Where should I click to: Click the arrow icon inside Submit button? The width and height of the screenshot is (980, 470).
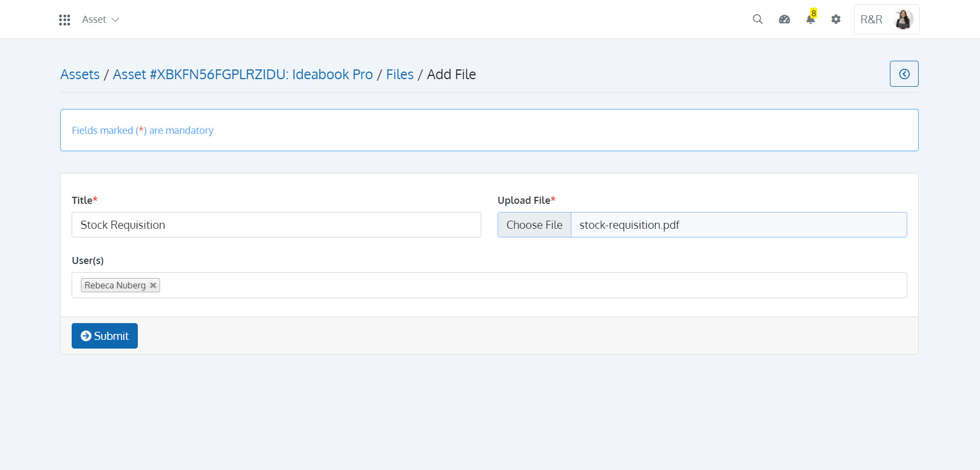tap(86, 336)
